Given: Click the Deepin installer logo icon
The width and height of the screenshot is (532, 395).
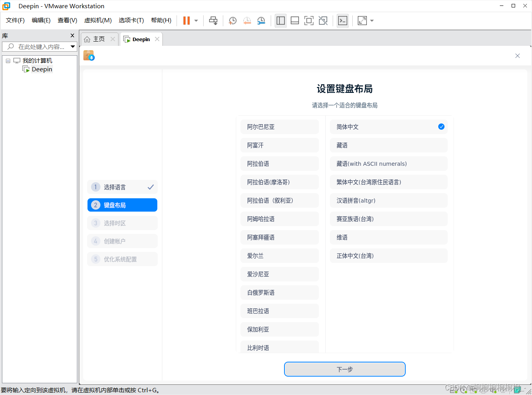Looking at the screenshot, I should point(89,56).
